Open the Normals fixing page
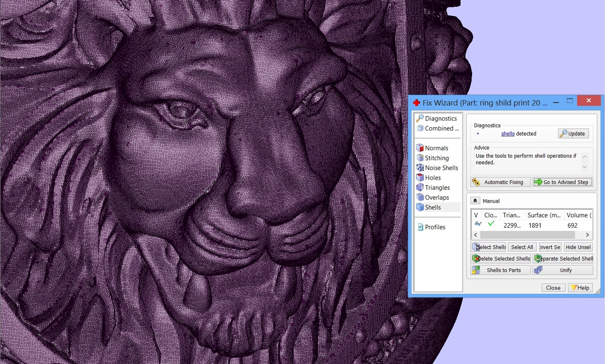The height and width of the screenshot is (364, 605). tap(433, 148)
